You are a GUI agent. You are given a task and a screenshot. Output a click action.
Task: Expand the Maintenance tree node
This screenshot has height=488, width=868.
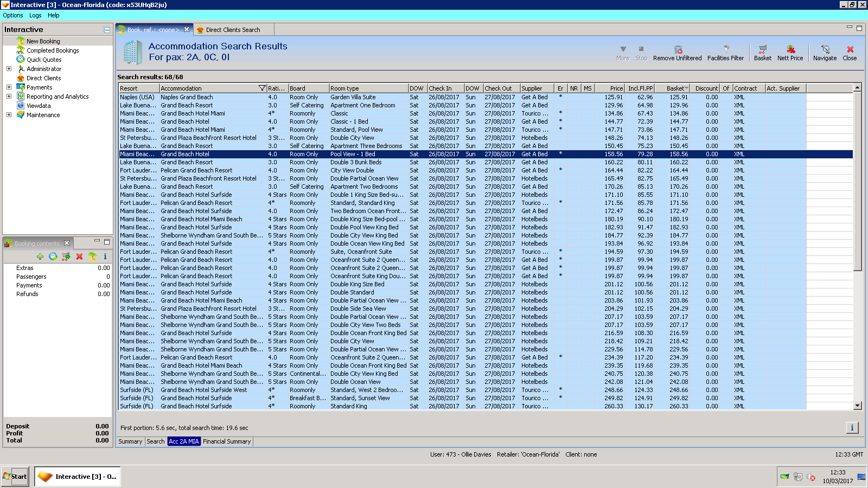point(9,115)
